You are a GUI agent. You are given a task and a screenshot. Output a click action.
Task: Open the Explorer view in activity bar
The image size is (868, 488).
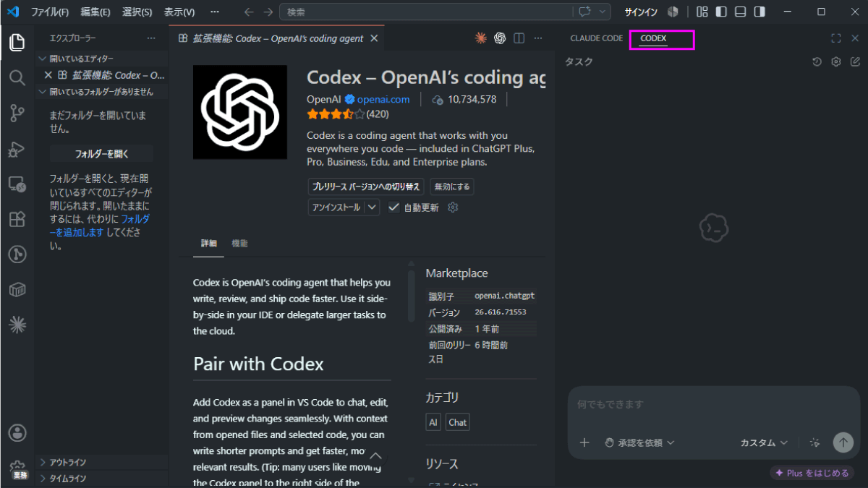(17, 42)
